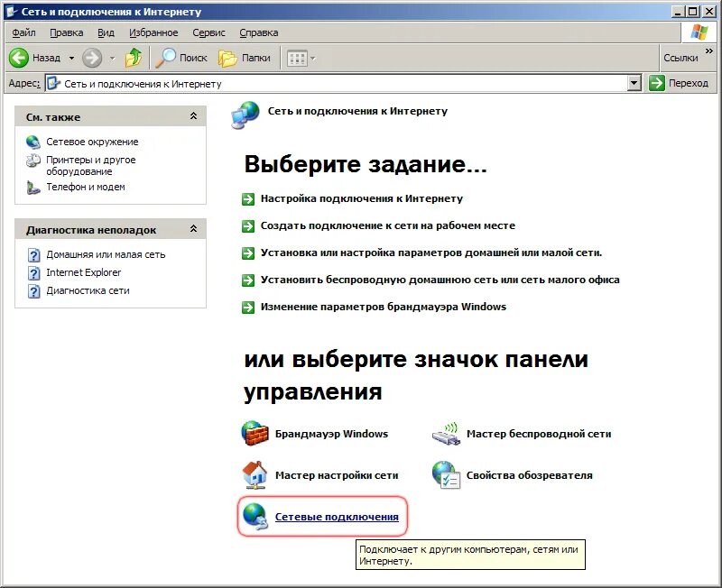Click arrow icon beside Установить беспроводную домашнюю сеть

pos(248,280)
